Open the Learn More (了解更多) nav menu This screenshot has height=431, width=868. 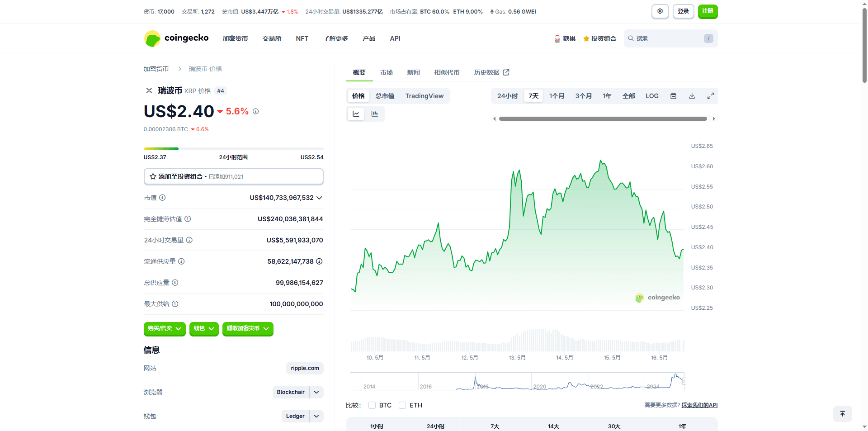335,38
